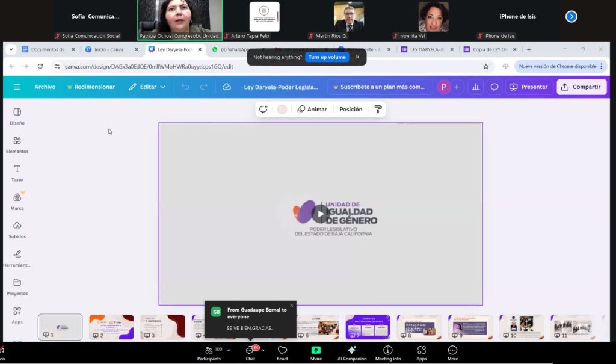Open Zoom AI Companion
This screenshot has width=616, height=364.
(x=352, y=353)
